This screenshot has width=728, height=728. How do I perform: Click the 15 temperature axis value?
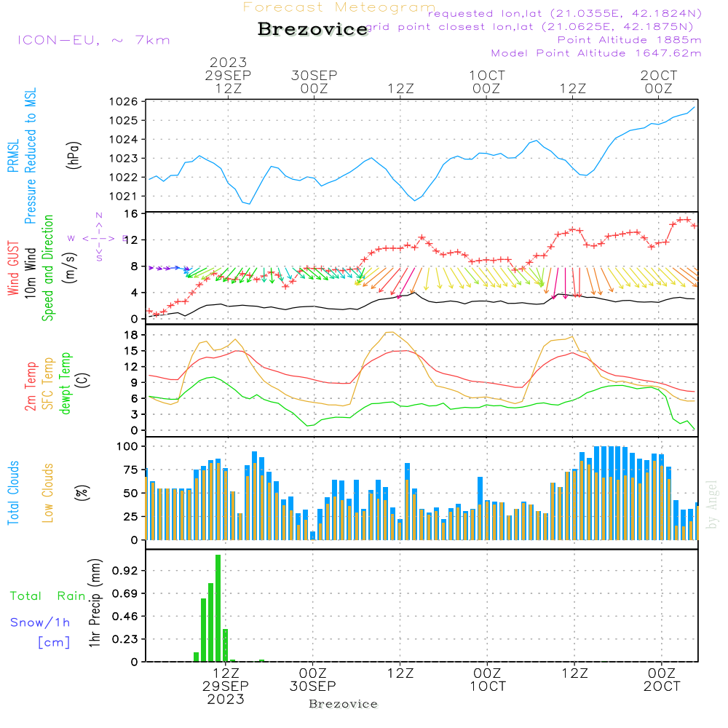(x=131, y=351)
